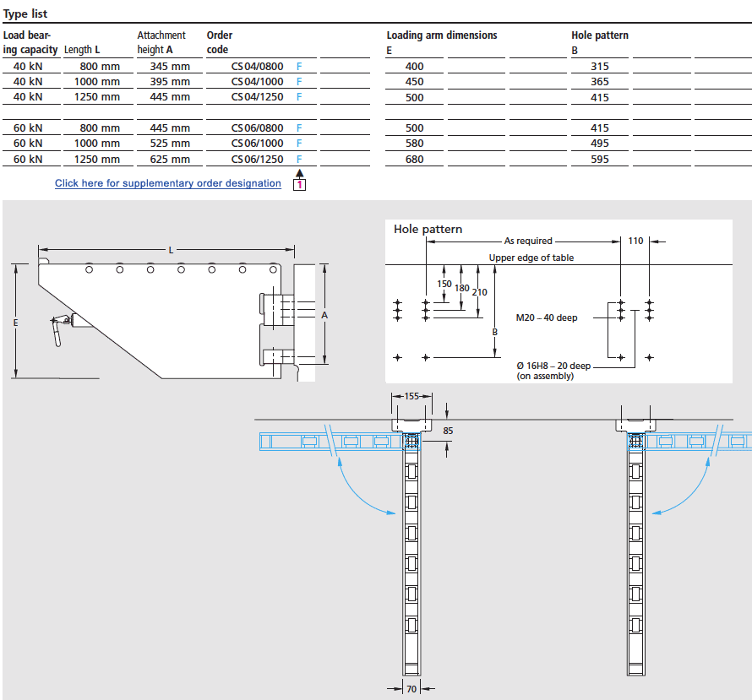The image size is (752, 700).
Task: Click the 'M20 – 40 deep' annotation
Action: 547,317
